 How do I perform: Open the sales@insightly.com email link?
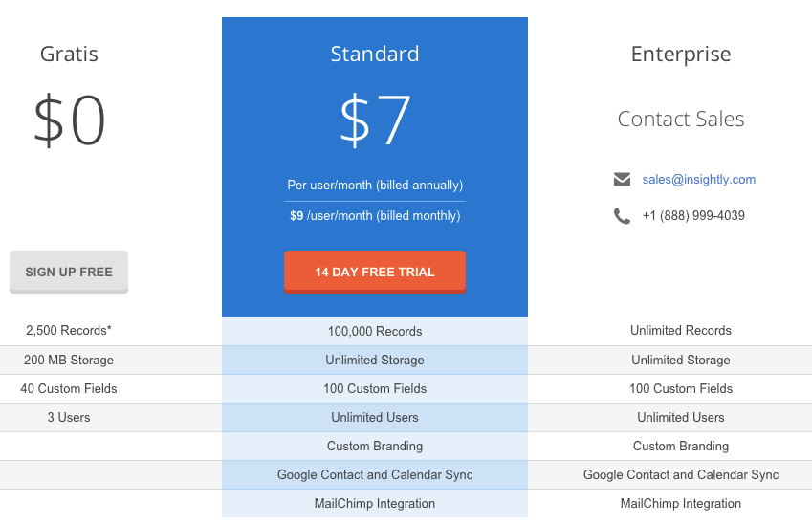[699, 180]
